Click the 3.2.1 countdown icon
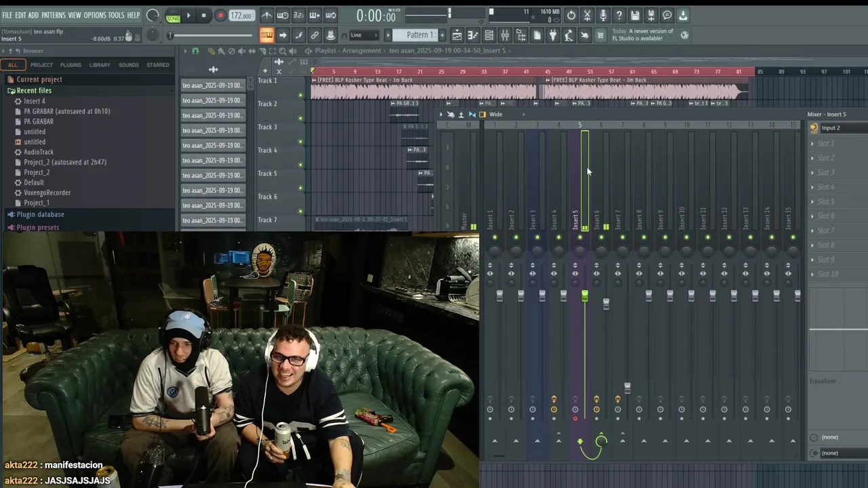 coord(299,15)
